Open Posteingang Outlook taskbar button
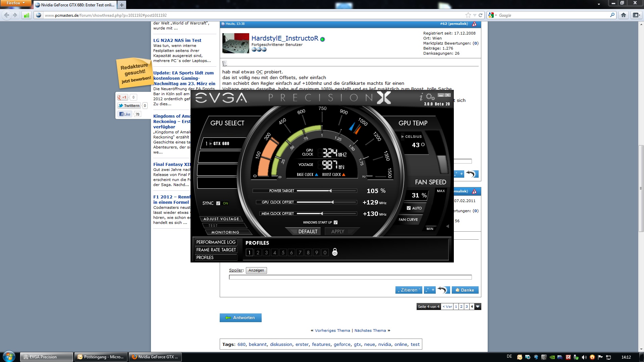Image resolution: width=644 pixels, height=362 pixels. (101, 357)
